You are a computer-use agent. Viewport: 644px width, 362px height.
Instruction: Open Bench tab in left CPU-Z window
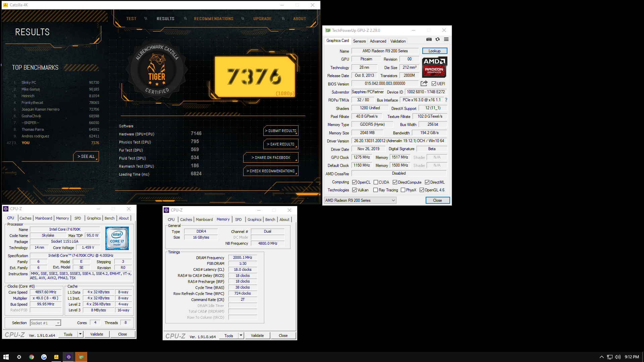click(x=109, y=218)
